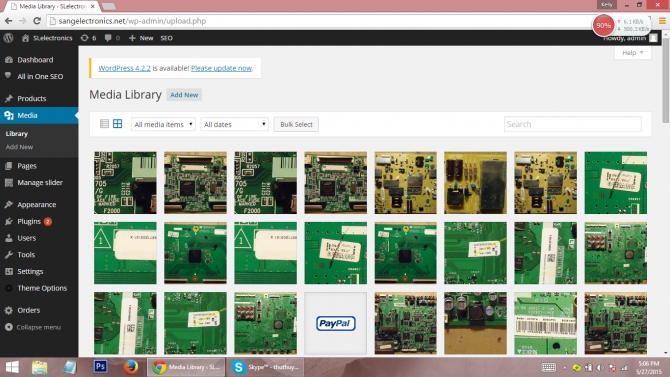The height and width of the screenshot is (377, 670).
Task: Click the browser forward arrow
Action: point(23,21)
